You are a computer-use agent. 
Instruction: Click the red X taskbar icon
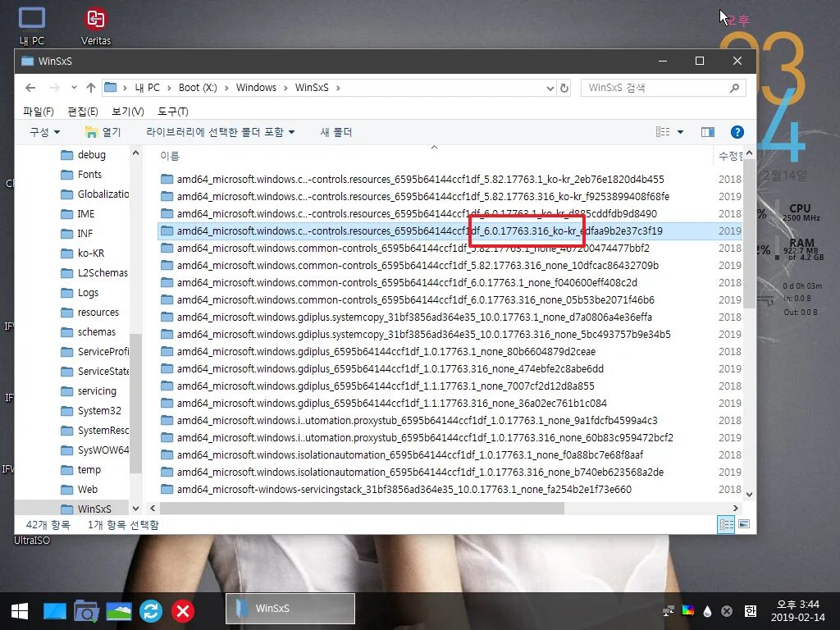[x=183, y=611]
